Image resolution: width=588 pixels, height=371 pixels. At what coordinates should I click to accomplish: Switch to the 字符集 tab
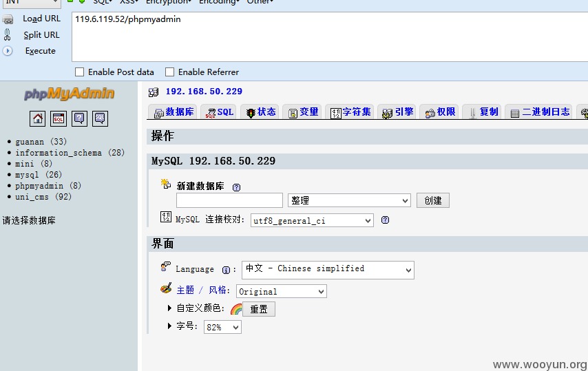[350, 112]
